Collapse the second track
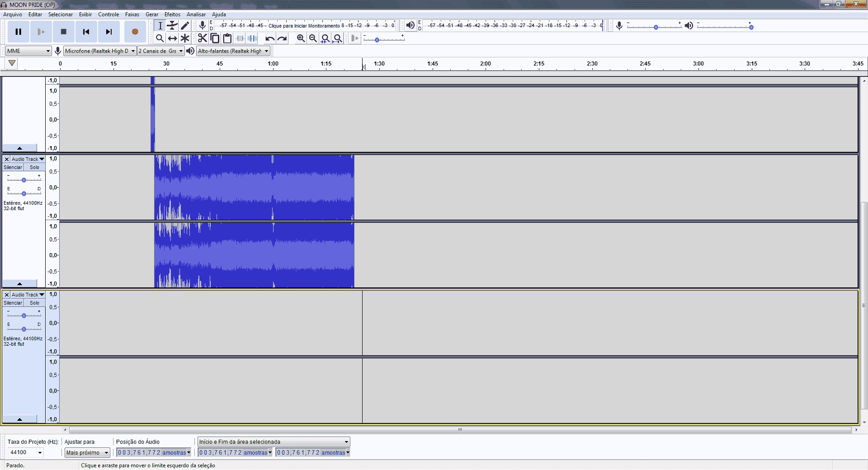This screenshot has width=868, height=470. [19, 283]
